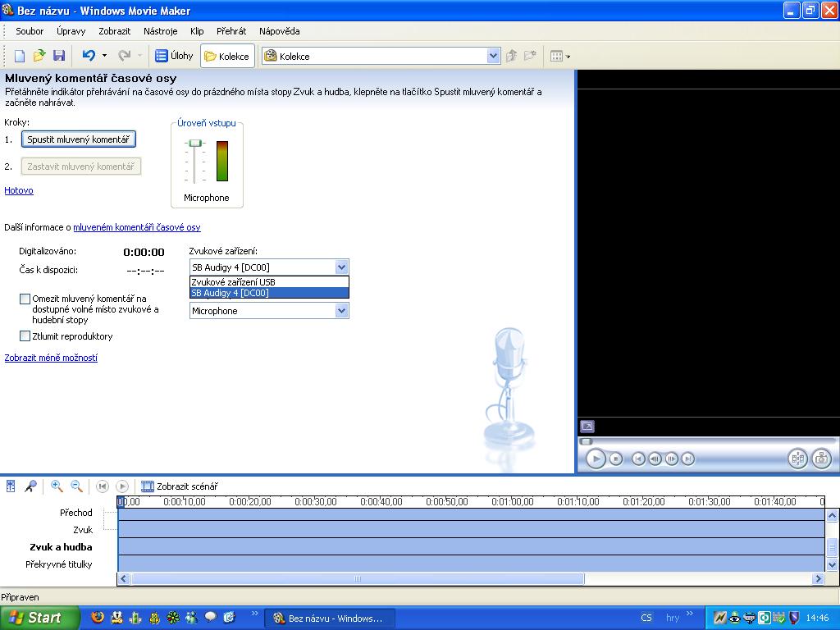This screenshot has width=840, height=630.
Task: Go up one level in collections
Action: tap(511, 56)
